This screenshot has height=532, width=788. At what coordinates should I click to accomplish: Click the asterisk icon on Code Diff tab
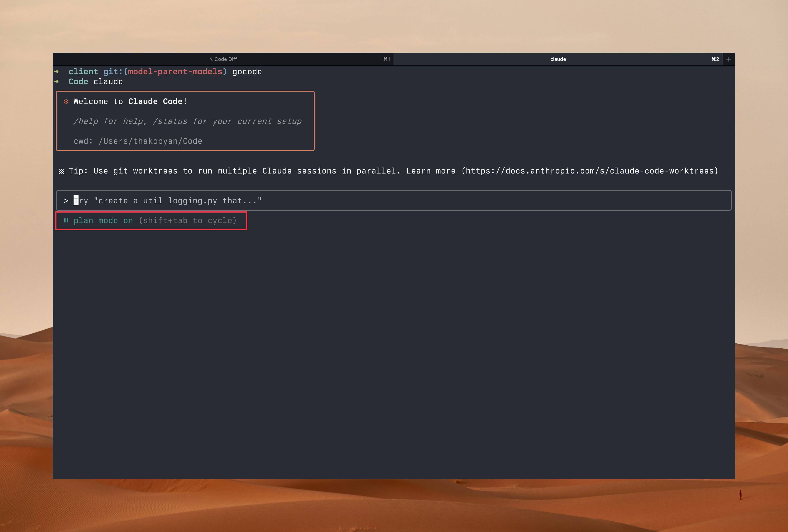[211, 59]
